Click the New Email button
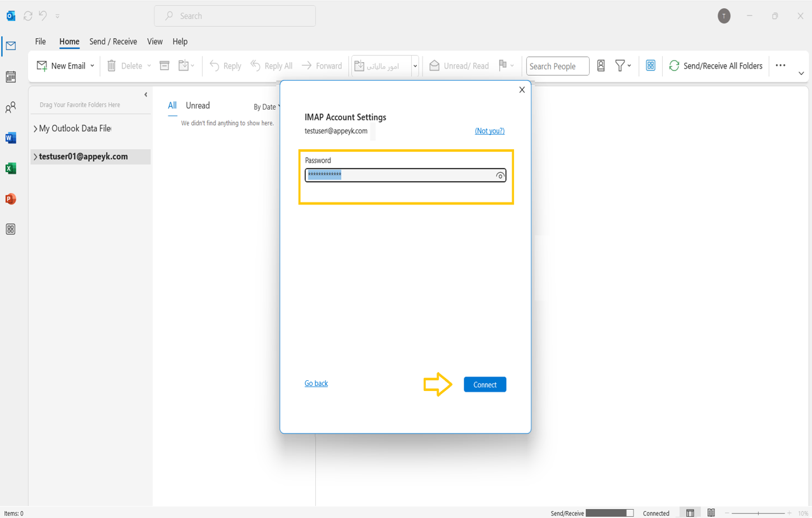This screenshot has height=518, width=812. 61,66
